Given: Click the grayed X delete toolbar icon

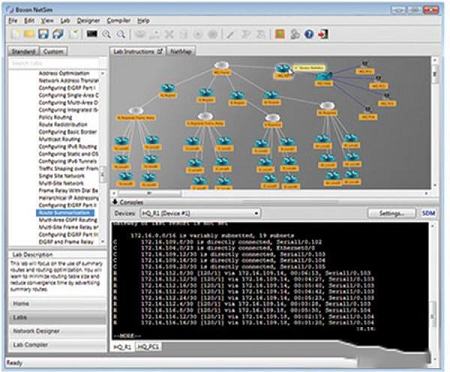Looking at the screenshot, I should (x=169, y=35).
